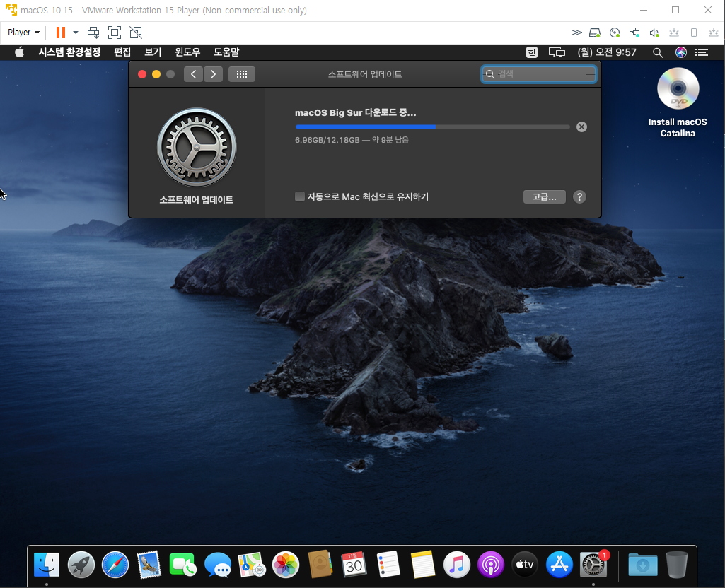Enter VMware full screen mode icon
Image resolution: width=725 pixels, height=588 pixels.
114,33
